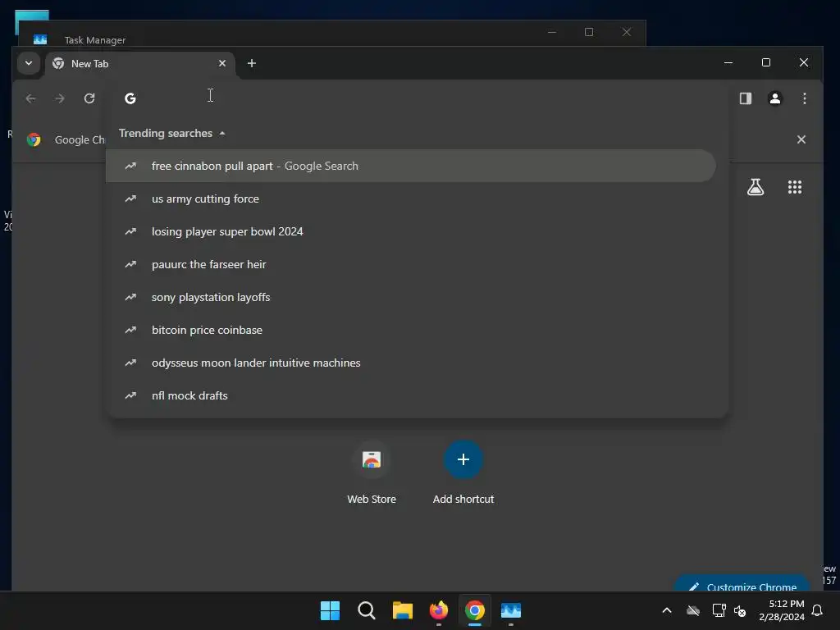Click the Google G icon in address bar

(130, 98)
